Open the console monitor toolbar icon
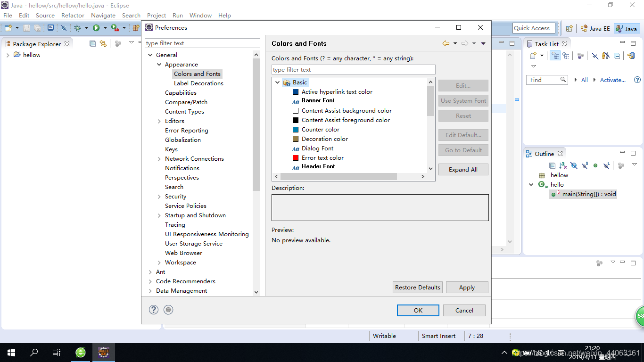 (x=51, y=28)
